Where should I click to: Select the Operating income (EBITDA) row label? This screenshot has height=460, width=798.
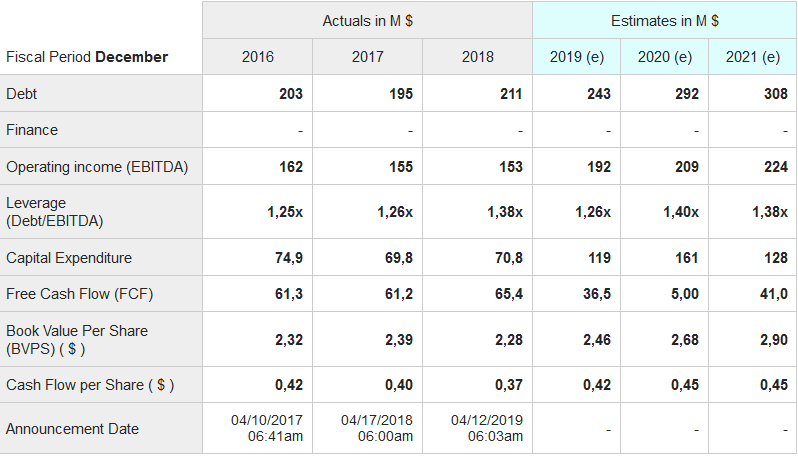coord(97,167)
